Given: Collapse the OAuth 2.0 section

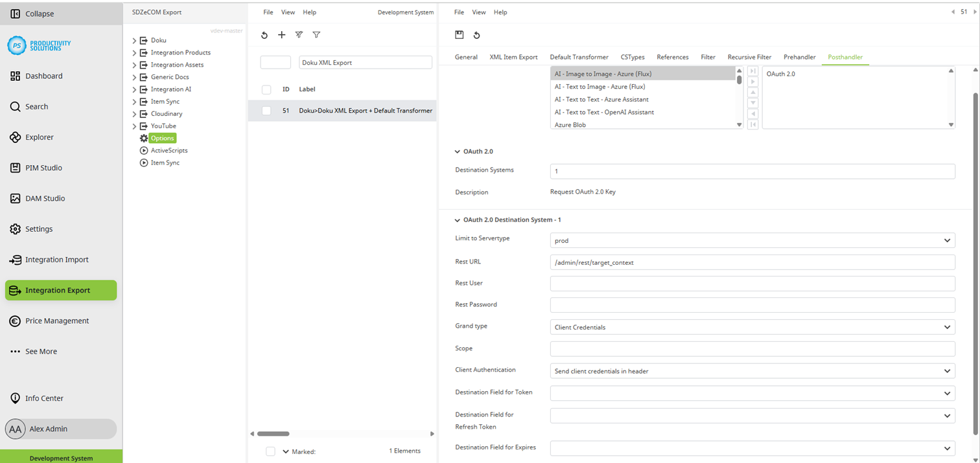Looking at the screenshot, I should click(457, 152).
